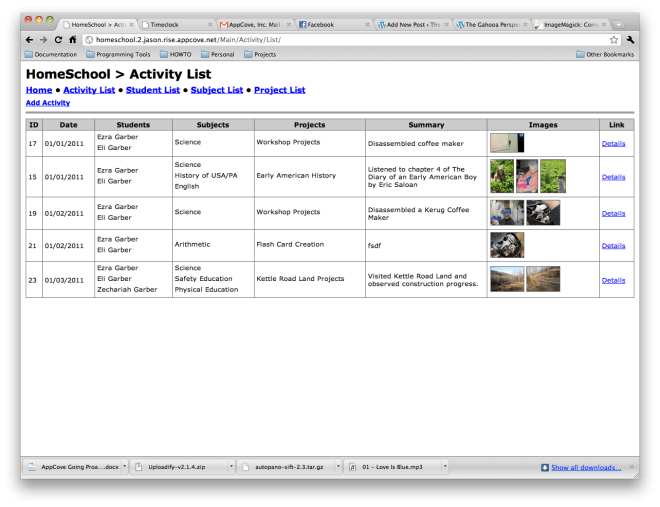660x507 pixels.
Task: Click the Add Activity link
Action: [x=48, y=103]
